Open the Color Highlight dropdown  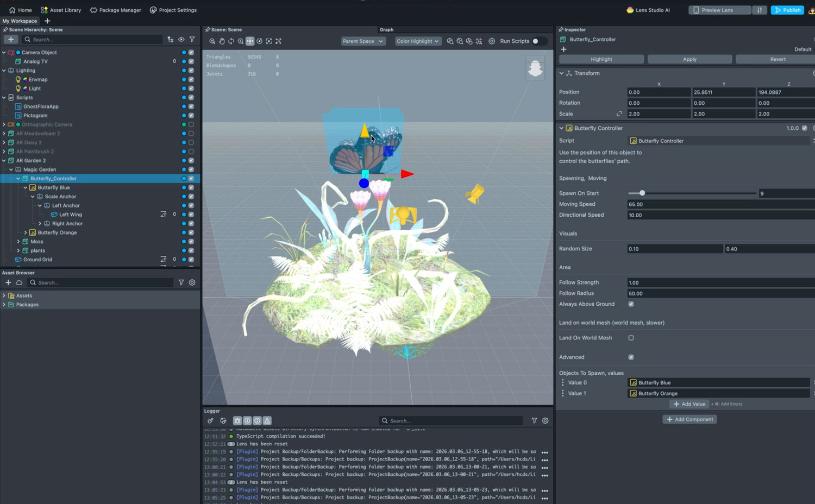pyautogui.click(x=417, y=41)
